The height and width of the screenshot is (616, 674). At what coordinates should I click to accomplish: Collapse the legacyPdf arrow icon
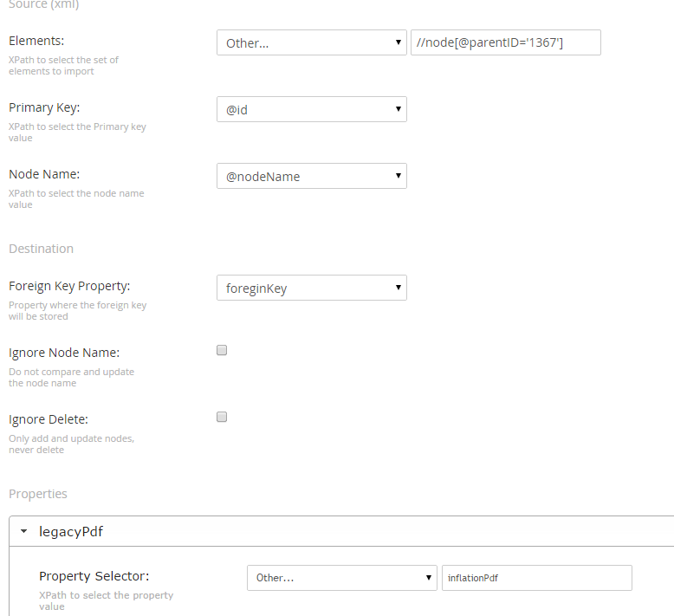24,531
